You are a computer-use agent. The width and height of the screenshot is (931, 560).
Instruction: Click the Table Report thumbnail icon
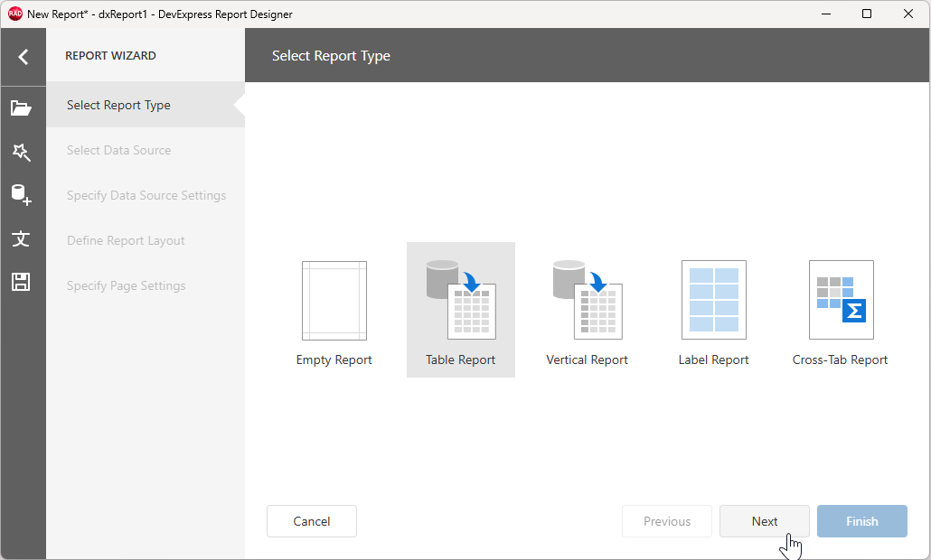pos(461,300)
